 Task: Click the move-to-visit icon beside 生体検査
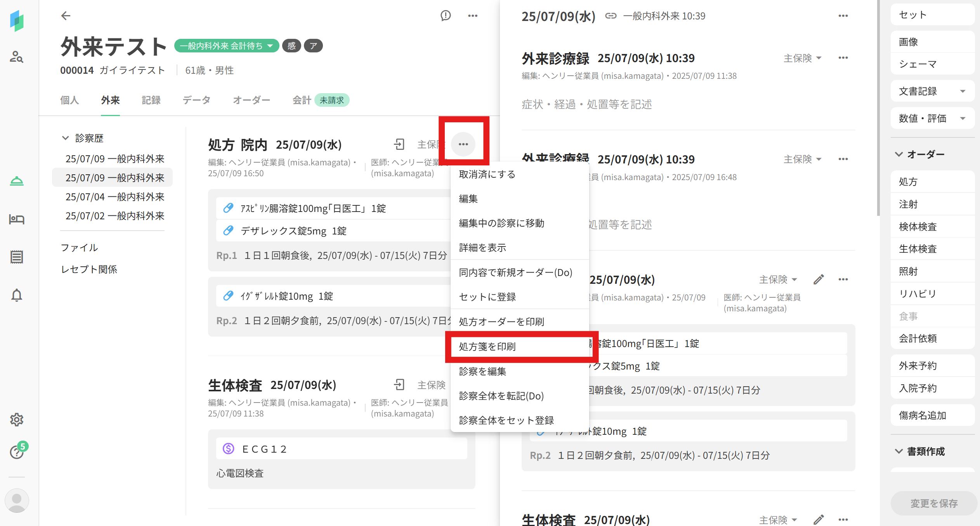[399, 385]
